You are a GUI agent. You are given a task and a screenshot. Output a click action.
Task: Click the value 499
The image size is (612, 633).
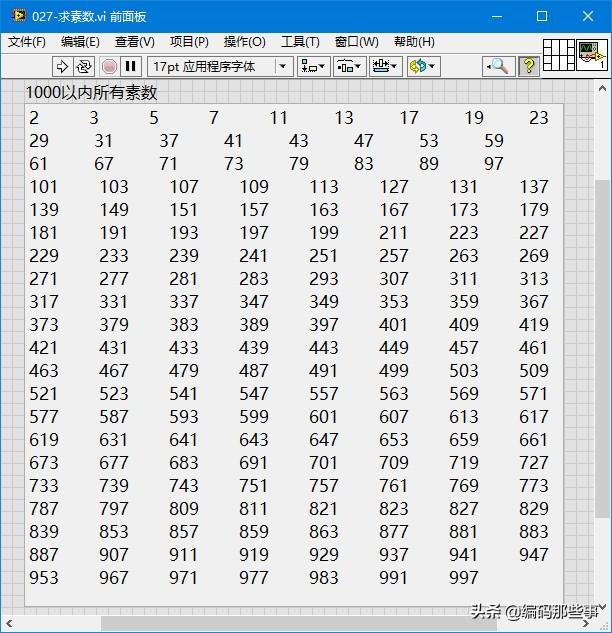click(x=394, y=371)
